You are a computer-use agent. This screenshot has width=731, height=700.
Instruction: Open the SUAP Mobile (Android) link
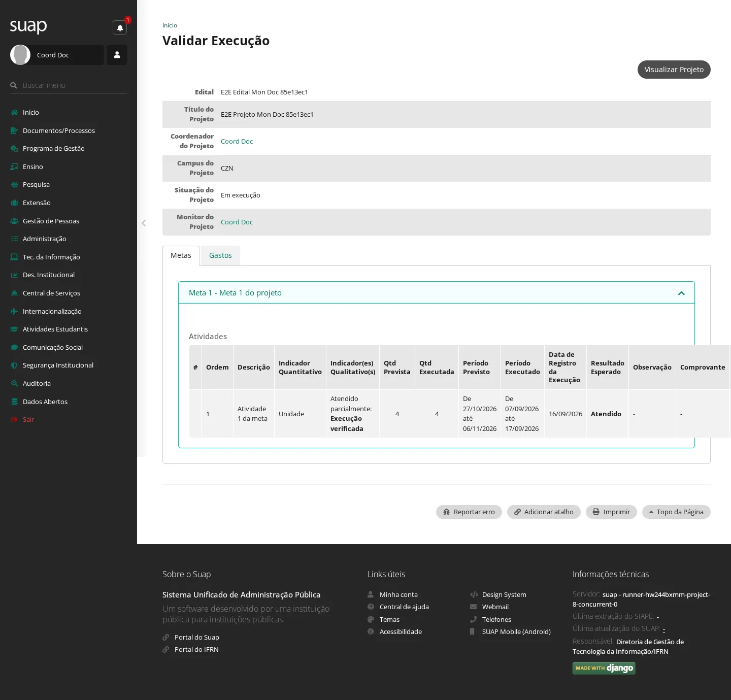(516, 631)
